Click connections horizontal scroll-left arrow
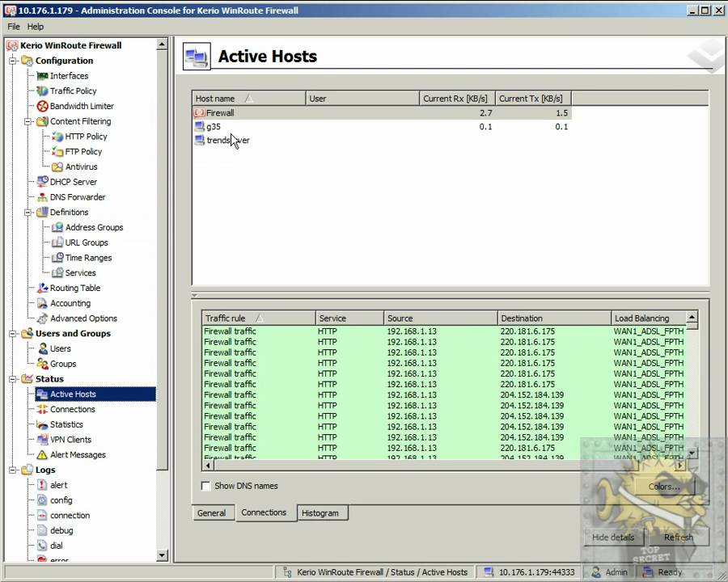Screen dimensions: 728x582 208,465
